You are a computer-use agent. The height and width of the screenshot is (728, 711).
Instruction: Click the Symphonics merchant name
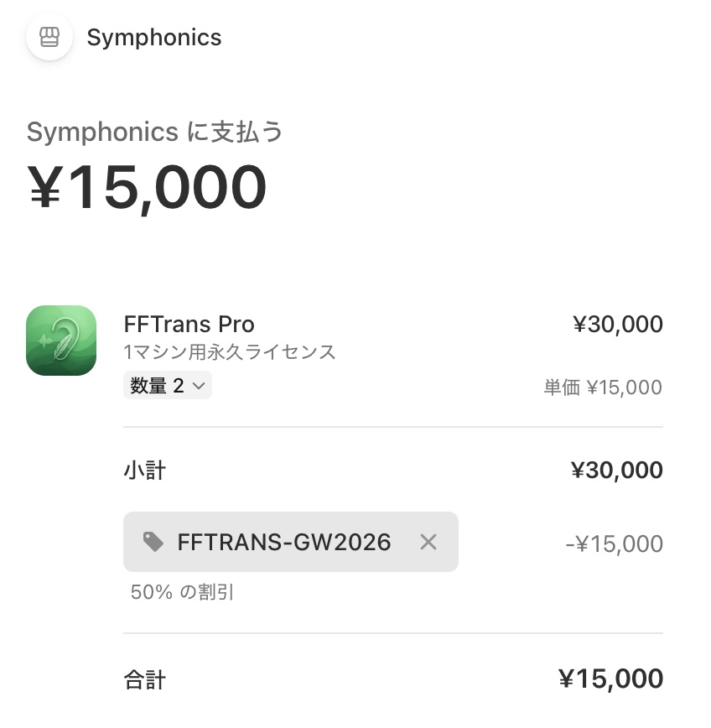point(154,38)
